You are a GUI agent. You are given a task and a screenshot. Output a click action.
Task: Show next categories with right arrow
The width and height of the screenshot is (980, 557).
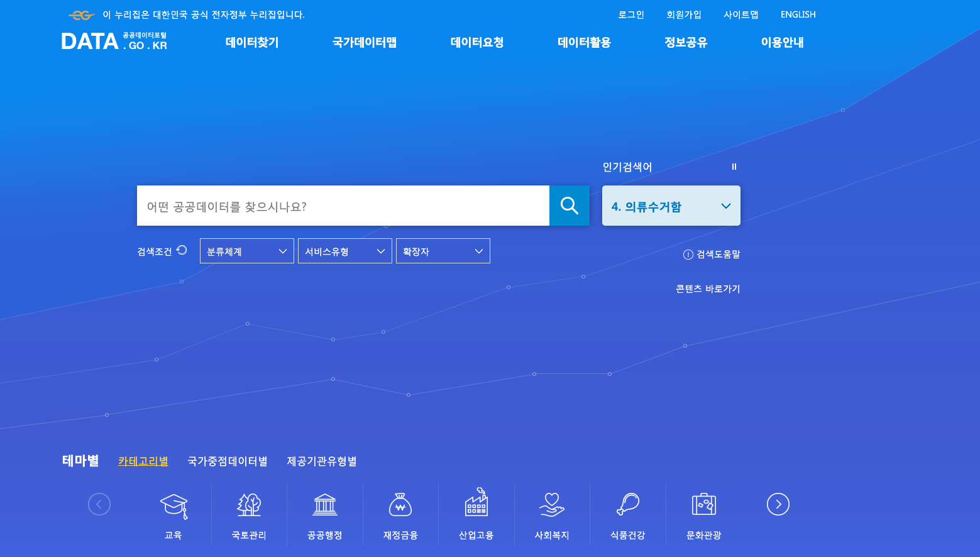click(778, 504)
